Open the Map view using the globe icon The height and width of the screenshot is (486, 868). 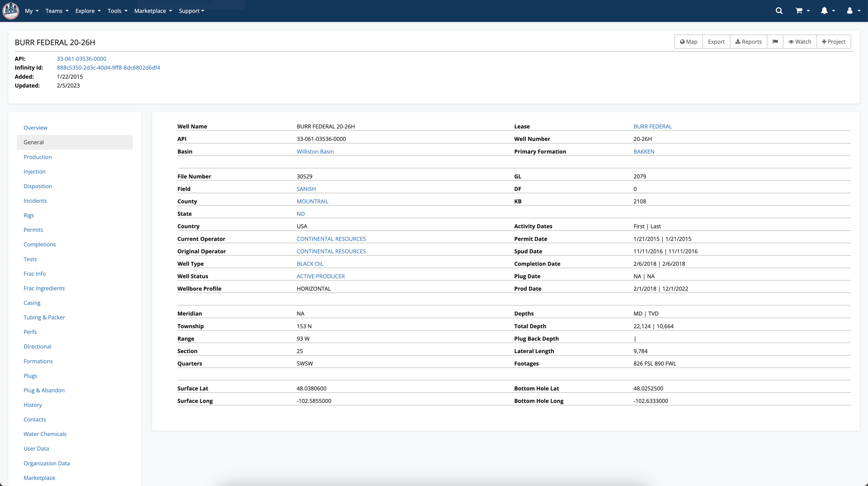(x=688, y=42)
